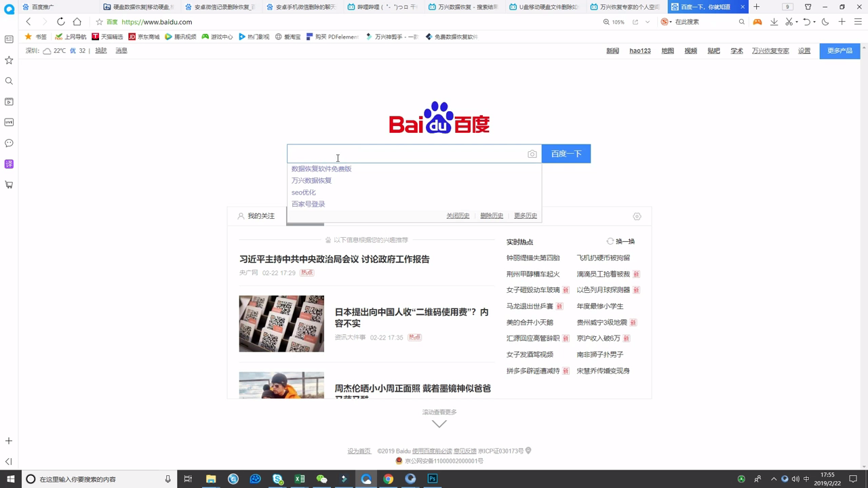
Task: Open the LIVE panel from the sidebar
Action: coord(9,121)
